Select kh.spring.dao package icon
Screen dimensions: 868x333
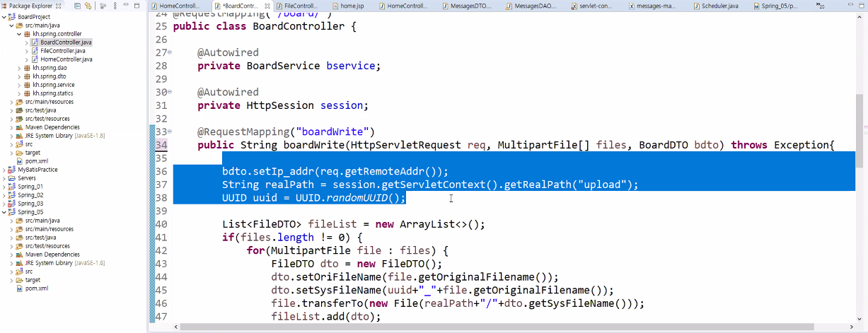pyautogui.click(x=28, y=68)
